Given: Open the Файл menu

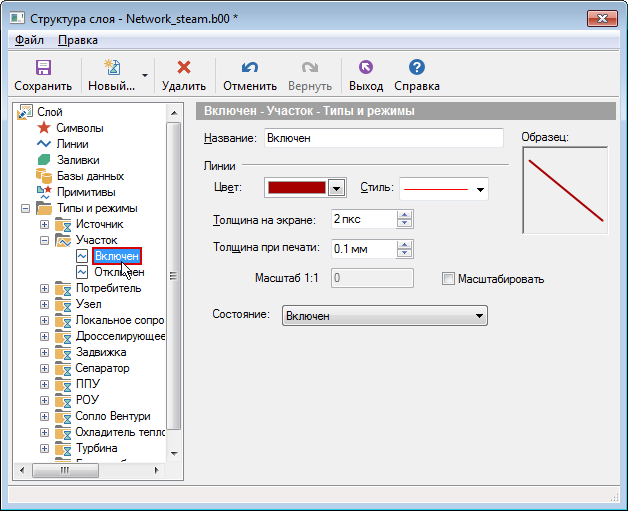Looking at the screenshot, I should click(x=29, y=40).
